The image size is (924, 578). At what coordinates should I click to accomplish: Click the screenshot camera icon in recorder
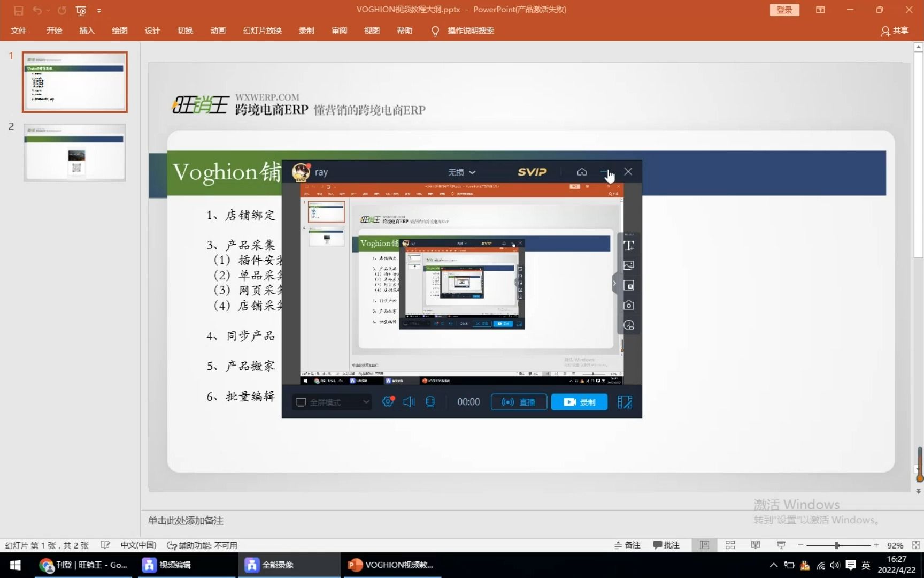click(629, 305)
